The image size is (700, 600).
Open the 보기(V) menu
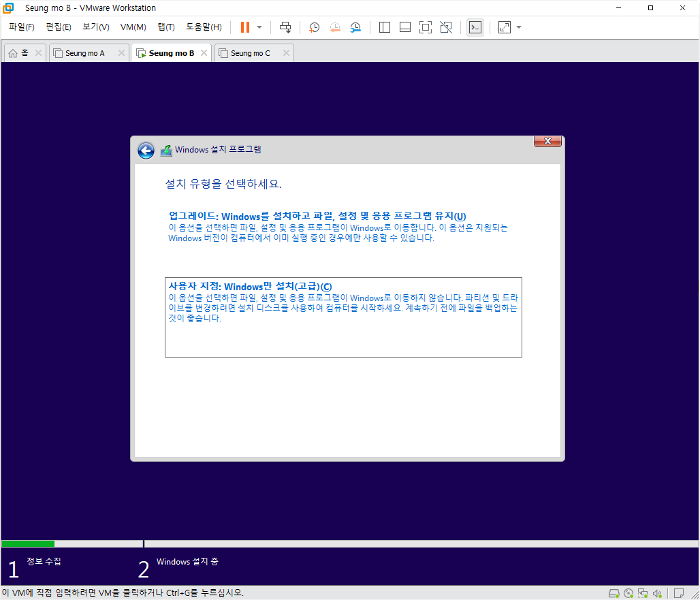(x=95, y=27)
